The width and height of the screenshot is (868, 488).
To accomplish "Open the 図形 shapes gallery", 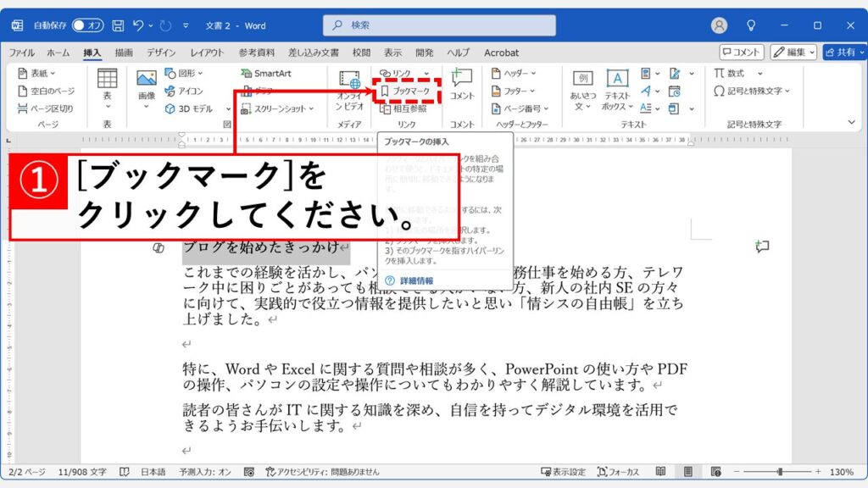I will click(x=184, y=73).
